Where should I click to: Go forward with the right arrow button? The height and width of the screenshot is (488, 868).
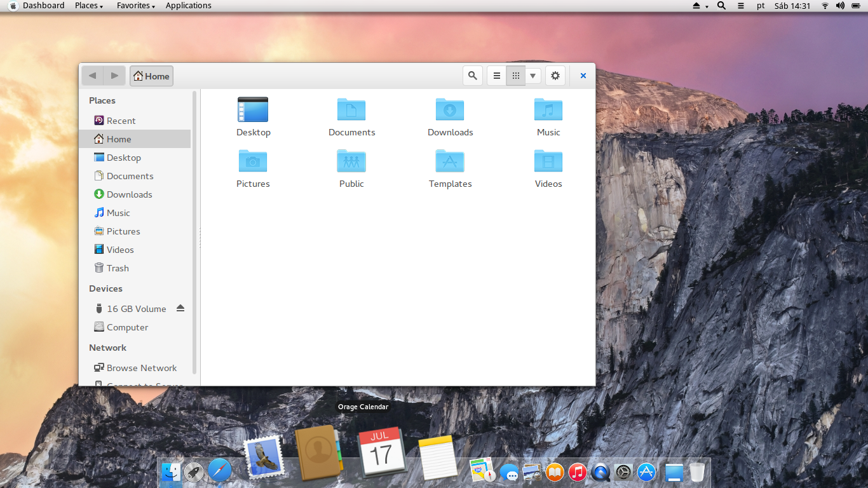[114, 76]
